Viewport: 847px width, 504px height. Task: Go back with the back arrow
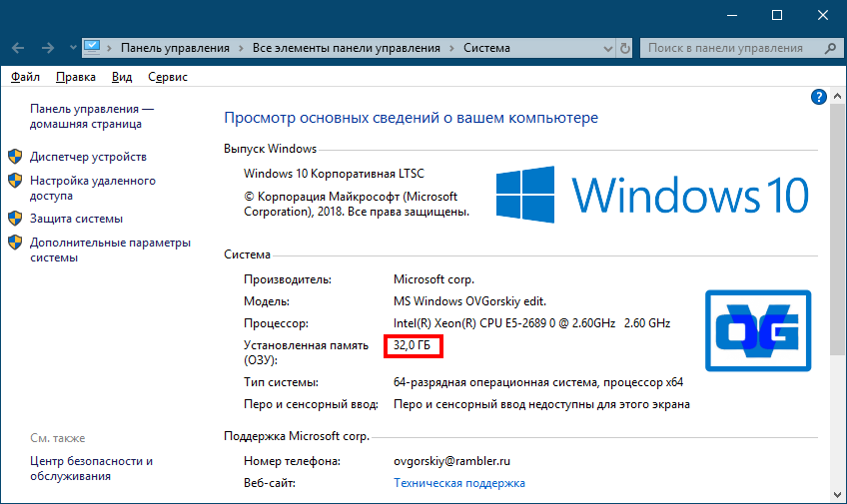18,48
